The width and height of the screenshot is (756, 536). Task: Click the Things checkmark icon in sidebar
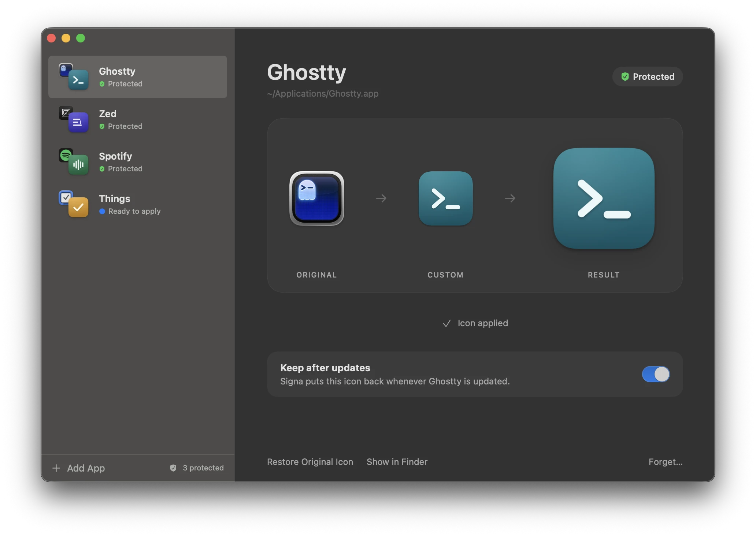(78, 207)
